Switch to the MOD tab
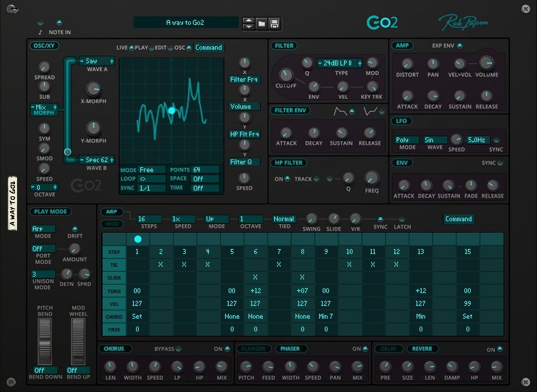537x392 pixels. 113,223
